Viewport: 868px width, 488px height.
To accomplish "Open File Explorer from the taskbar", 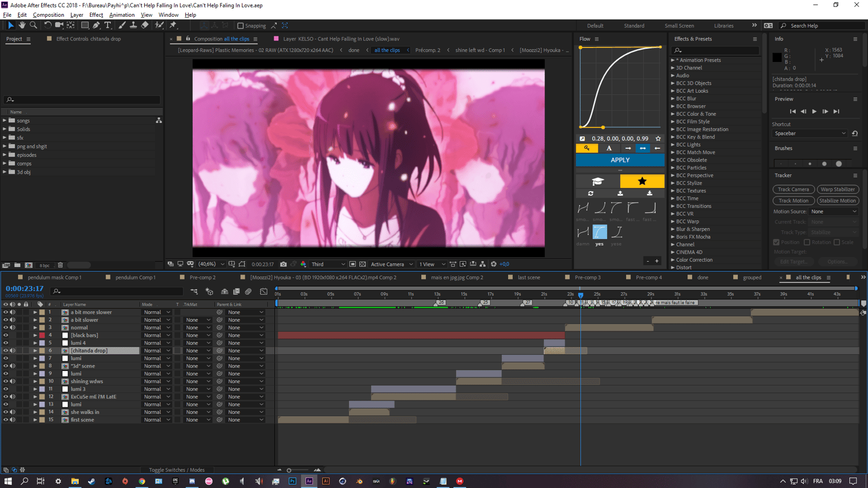I will tap(75, 481).
